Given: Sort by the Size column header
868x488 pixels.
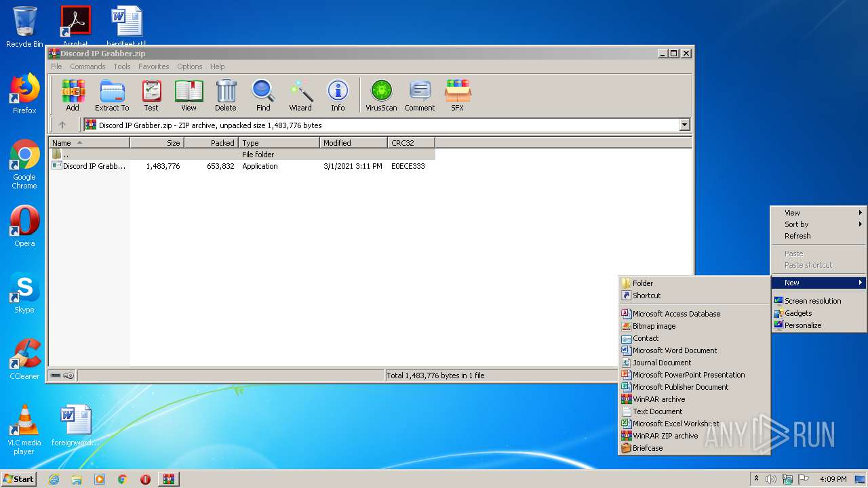Looking at the screenshot, I should click(x=157, y=143).
